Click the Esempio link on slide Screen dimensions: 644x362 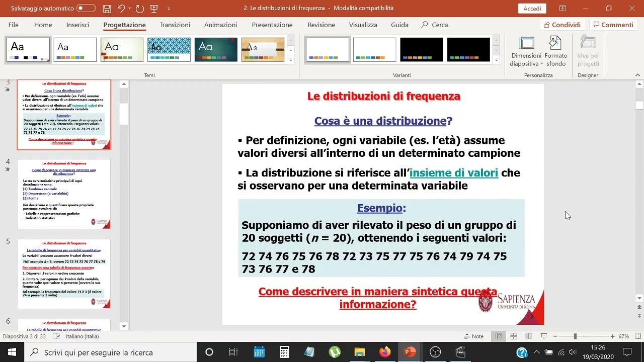tap(380, 208)
